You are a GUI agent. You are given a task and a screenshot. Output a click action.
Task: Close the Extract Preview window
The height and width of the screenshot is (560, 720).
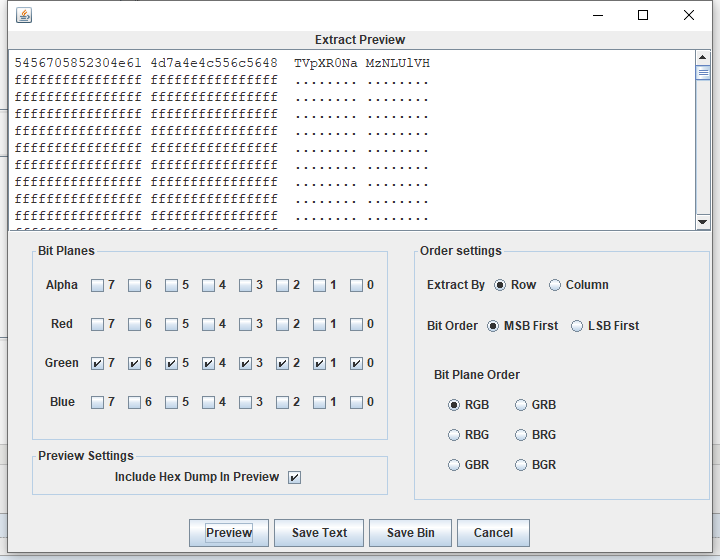[x=689, y=15]
